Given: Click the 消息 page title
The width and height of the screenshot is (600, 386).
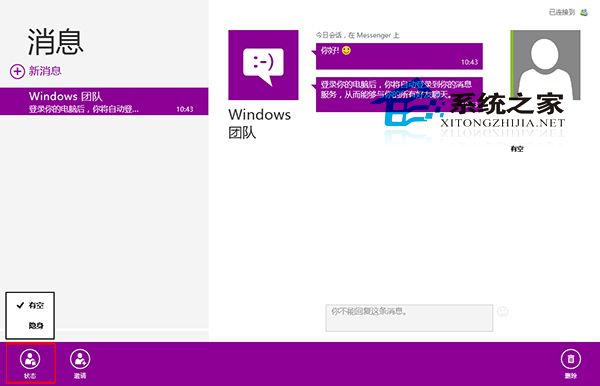Looking at the screenshot, I should click(55, 42).
